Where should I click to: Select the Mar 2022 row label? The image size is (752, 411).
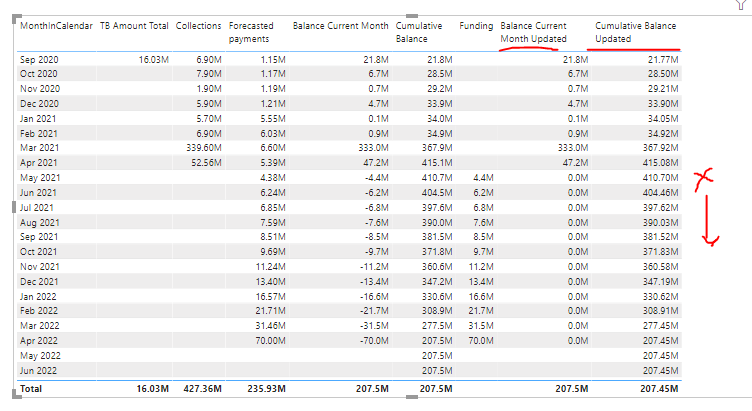(x=39, y=325)
